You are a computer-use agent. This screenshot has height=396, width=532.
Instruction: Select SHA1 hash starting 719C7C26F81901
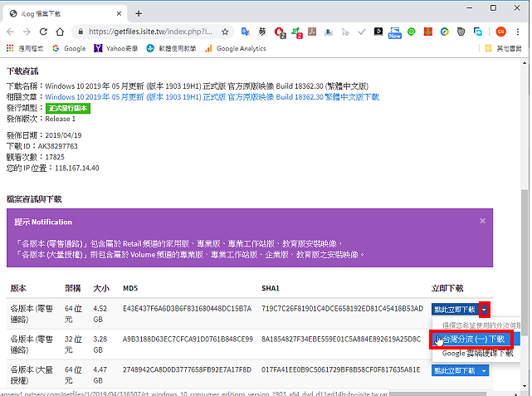pyautogui.click(x=342, y=309)
